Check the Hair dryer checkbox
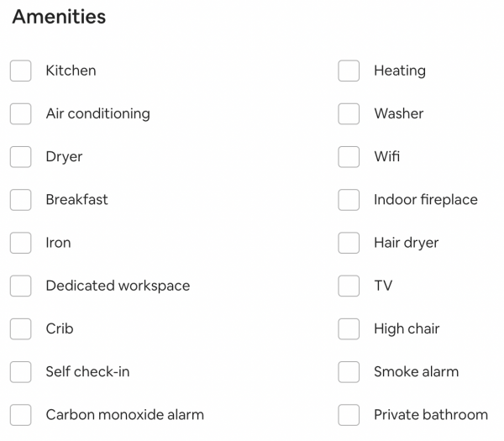 (x=349, y=243)
